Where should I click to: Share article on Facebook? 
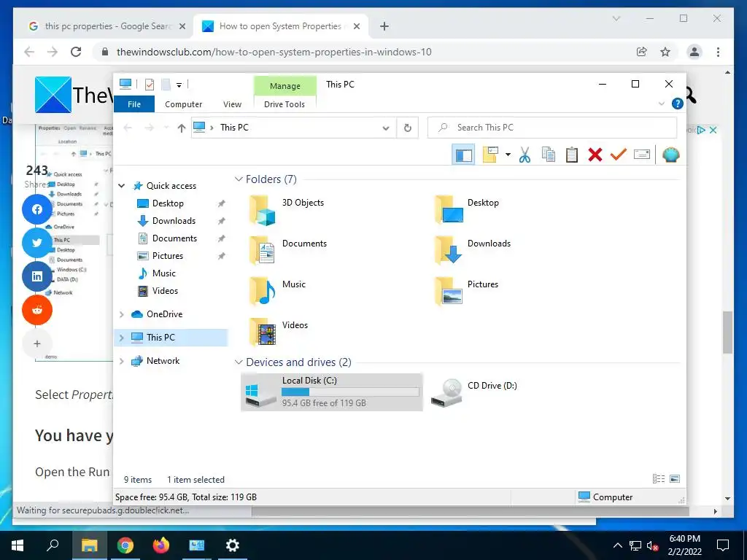[x=37, y=209]
